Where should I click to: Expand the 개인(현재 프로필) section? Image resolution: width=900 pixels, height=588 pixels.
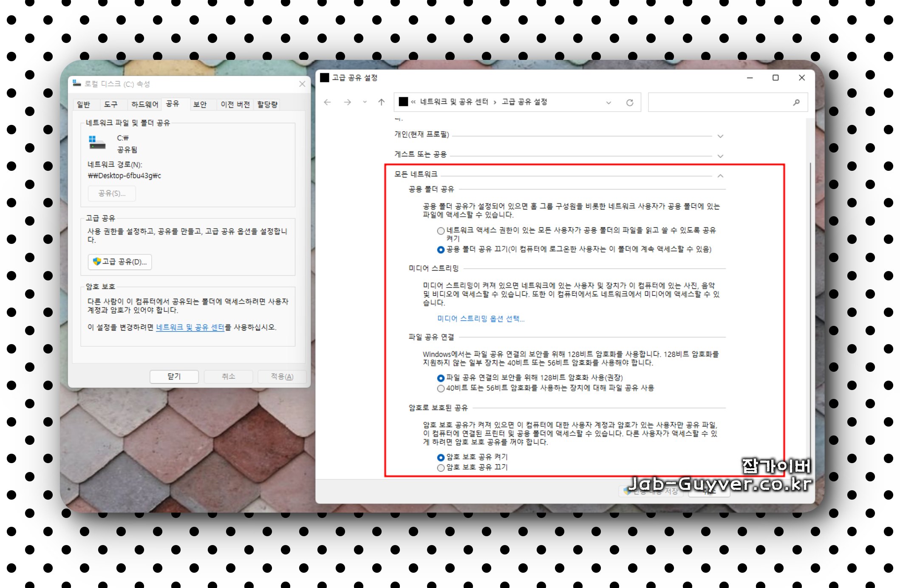(720, 136)
